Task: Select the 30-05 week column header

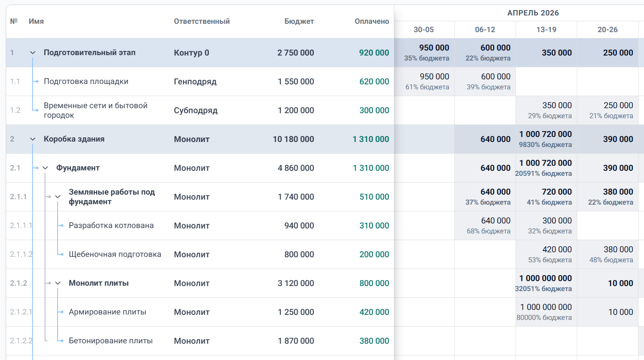Action: pyautogui.click(x=424, y=30)
